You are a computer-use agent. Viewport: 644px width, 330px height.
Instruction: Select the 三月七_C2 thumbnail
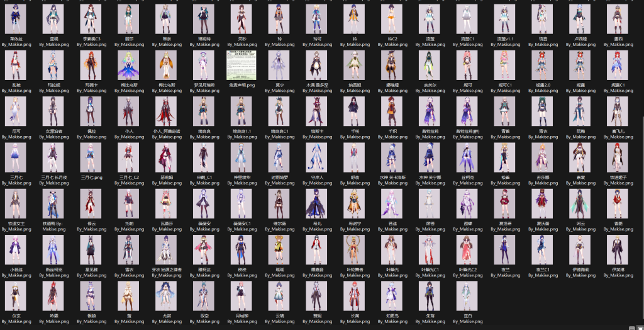(x=128, y=157)
